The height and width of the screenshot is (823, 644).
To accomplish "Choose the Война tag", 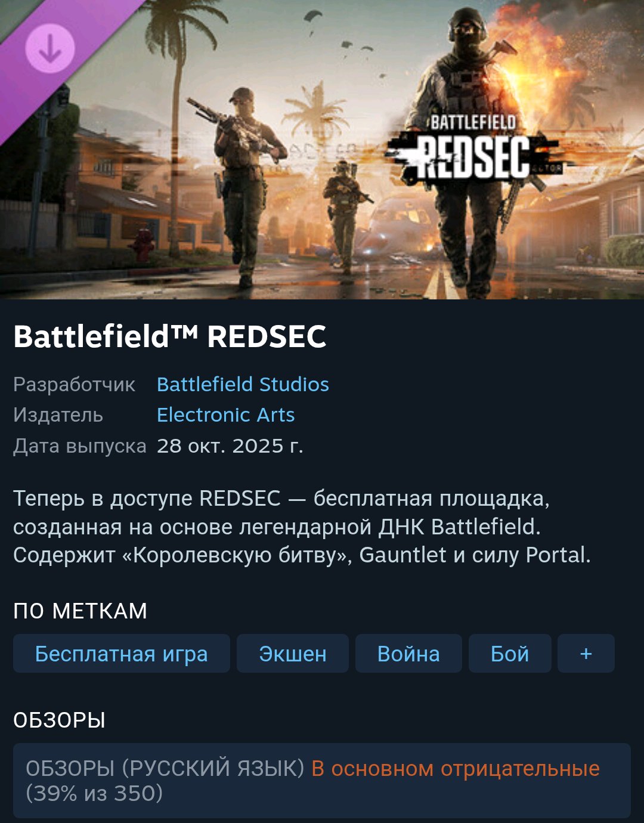I will pos(408,654).
